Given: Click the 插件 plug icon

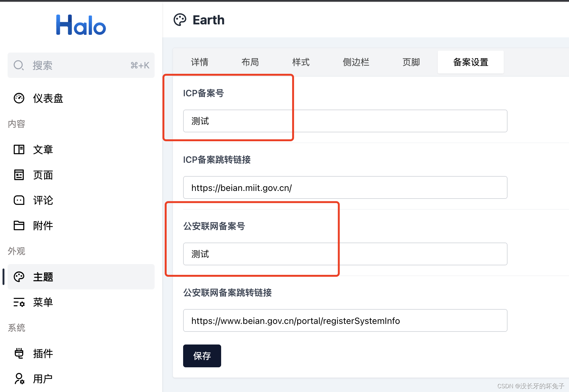Looking at the screenshot, I should (19, 353).
